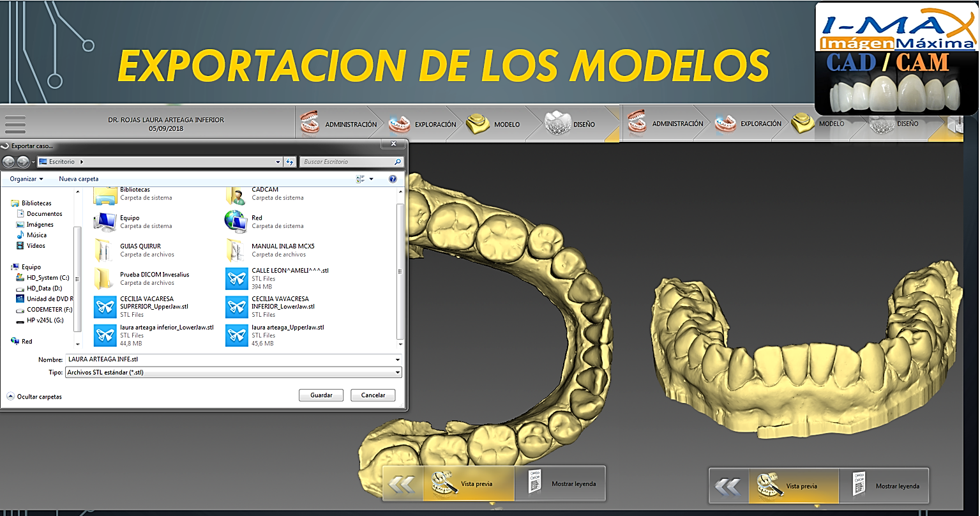980x516 pixels.
Task: Collapse the toolbar chevrons in the front-view jaw window
Action: click(x=728, y=487)
